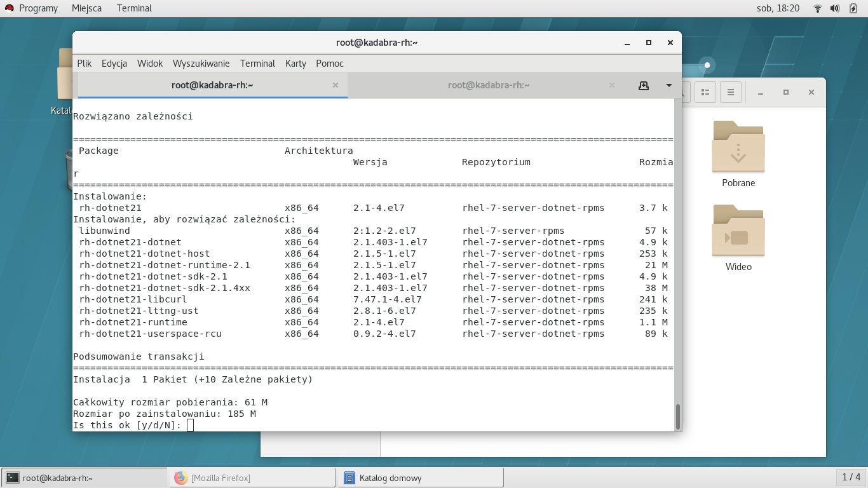Image resolution: width=868 pixels, height=488 pixels.
Task: Toggle list view in the file manager window
Action: (705, 92)
